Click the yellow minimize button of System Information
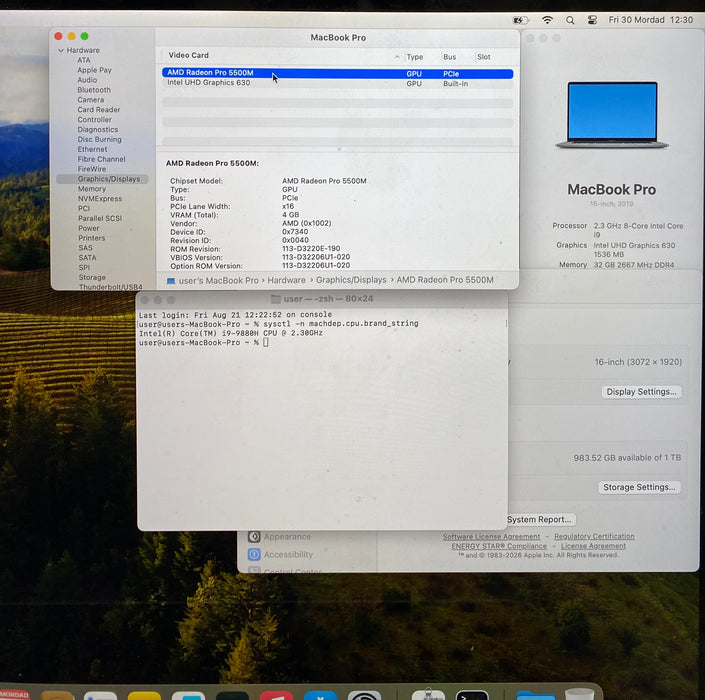The image size is (705, 700). [x=71, y=36]
